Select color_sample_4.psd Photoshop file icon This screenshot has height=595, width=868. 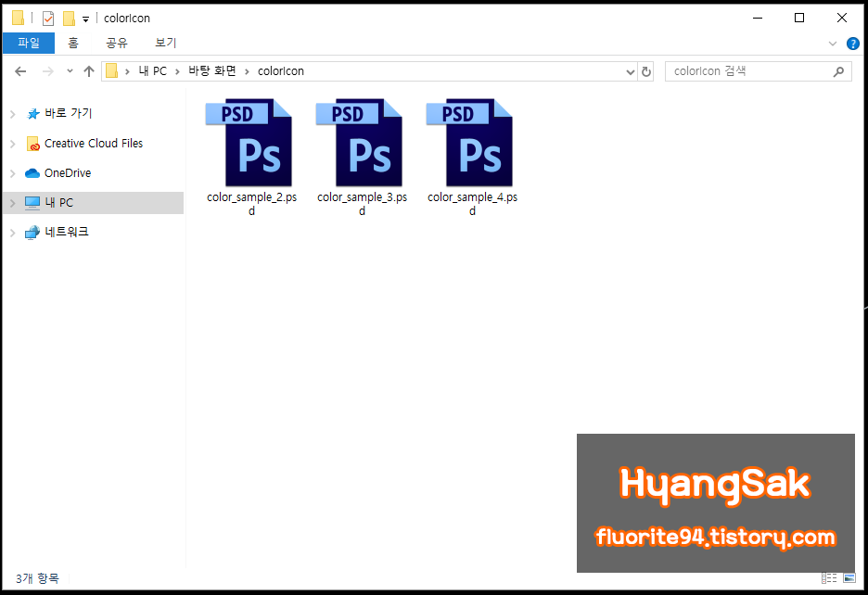[469, 142]
